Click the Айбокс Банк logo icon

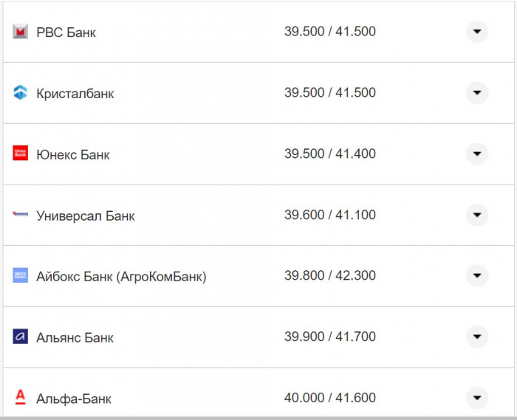point(21,276)
